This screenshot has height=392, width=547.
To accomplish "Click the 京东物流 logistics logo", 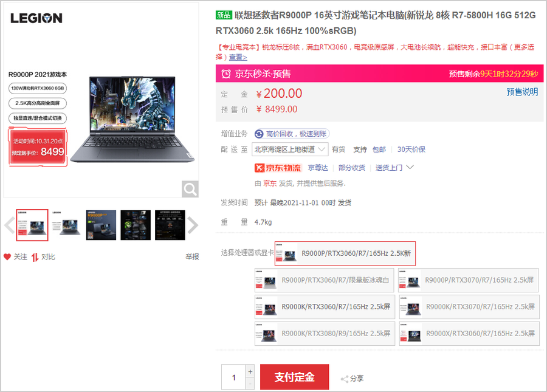I will (278, 168).
